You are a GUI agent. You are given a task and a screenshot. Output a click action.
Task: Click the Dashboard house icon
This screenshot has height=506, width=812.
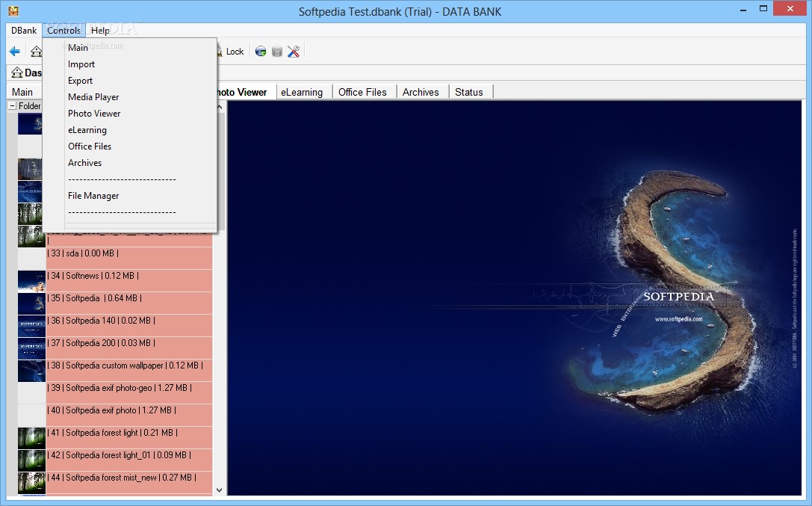tap(17, 72)
